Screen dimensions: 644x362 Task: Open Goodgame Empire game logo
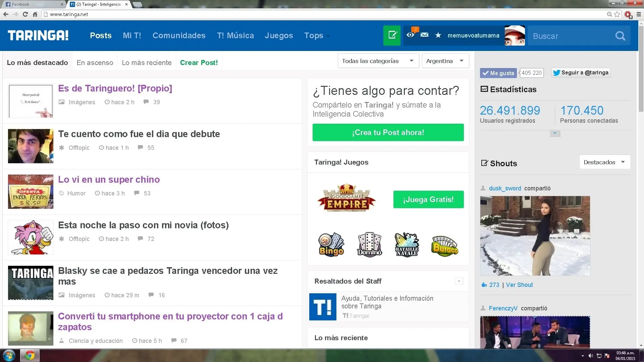point(346,198)
